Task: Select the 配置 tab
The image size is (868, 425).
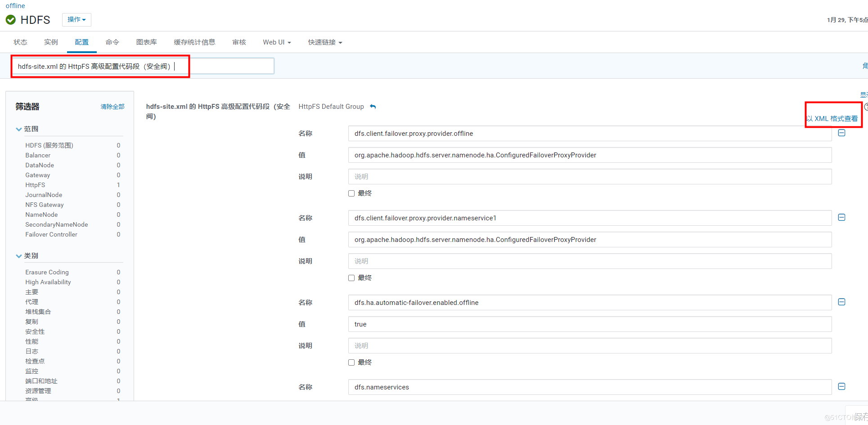Action: point(81,42)
